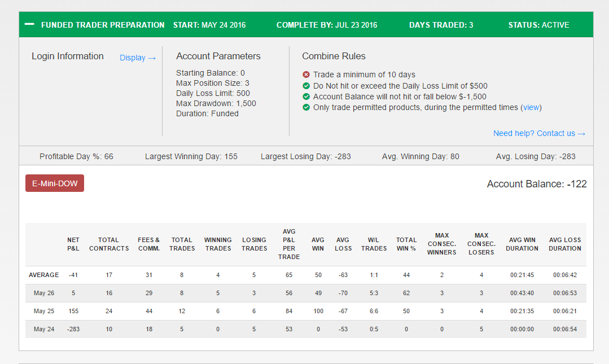Screen dimensions: 609x364
Task: Click Largest Losing Day: -283 statistic
Action: pos(306,156)
